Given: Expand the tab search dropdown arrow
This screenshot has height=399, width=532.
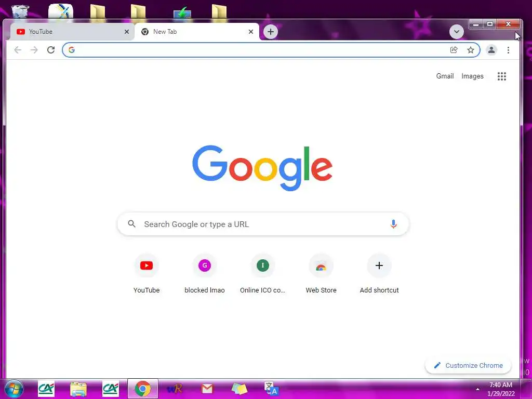Looking at the screenshot, I should 457,32.
